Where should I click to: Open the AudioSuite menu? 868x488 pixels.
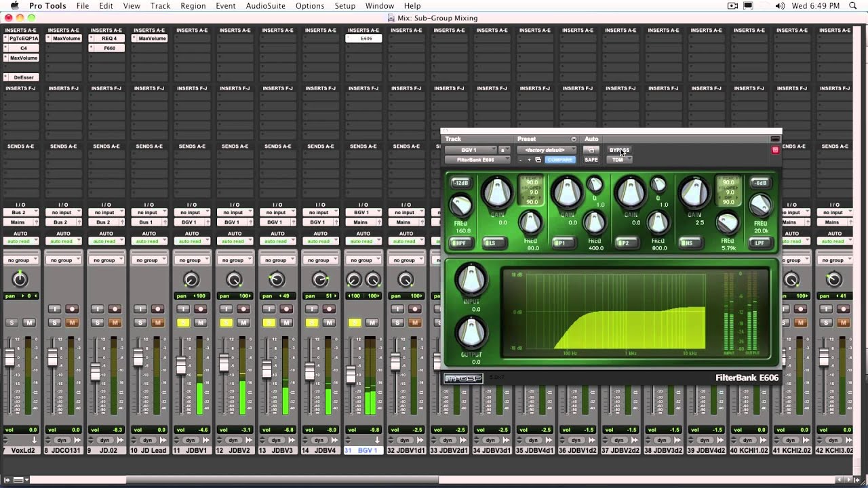(x=266, y=6)
